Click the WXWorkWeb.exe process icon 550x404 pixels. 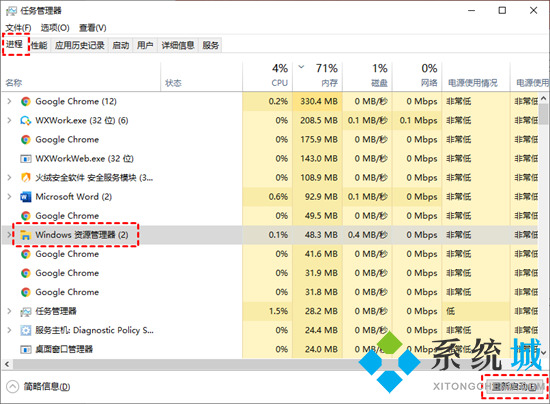[26, 159]
